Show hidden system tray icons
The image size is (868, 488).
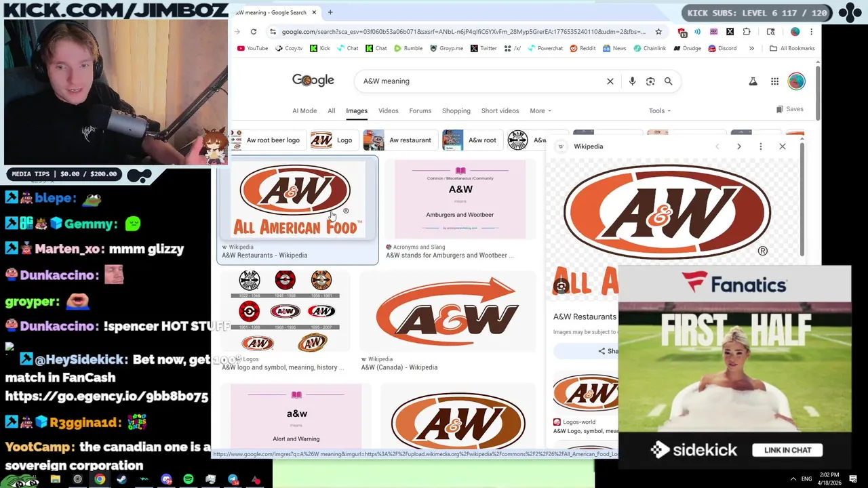tap(793, 479)
